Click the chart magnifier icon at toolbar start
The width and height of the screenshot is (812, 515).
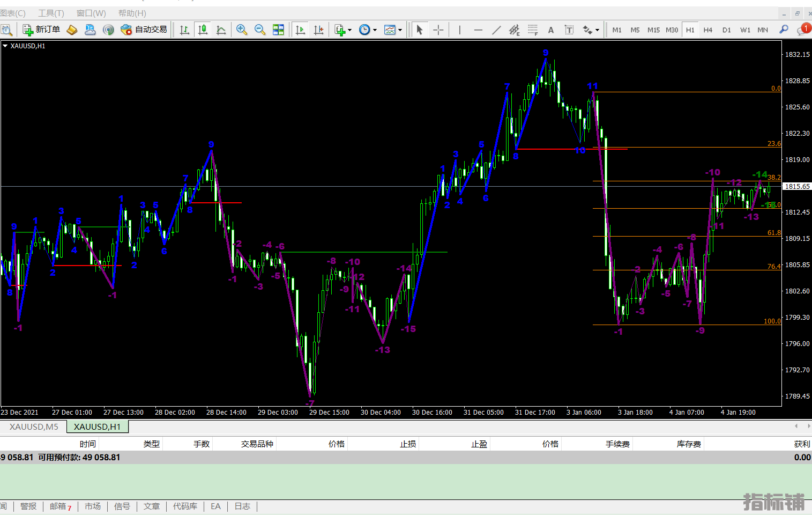[6, 30]
